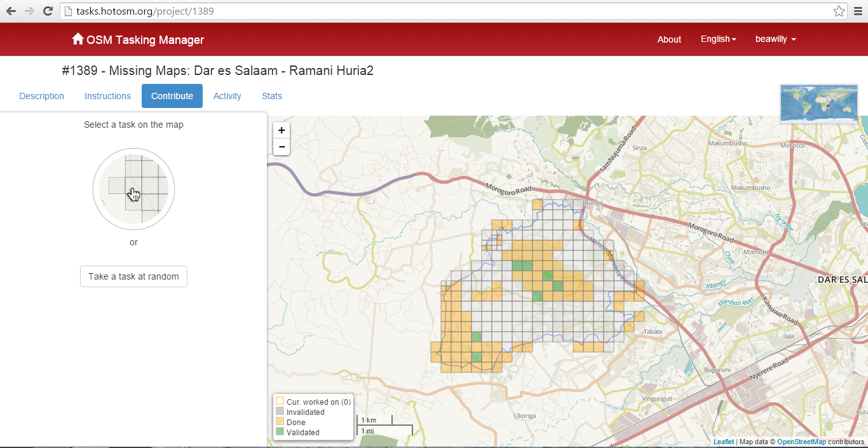Click Take a task at random
The height and width of the screenshot is (448, 868).
[133, 276]
